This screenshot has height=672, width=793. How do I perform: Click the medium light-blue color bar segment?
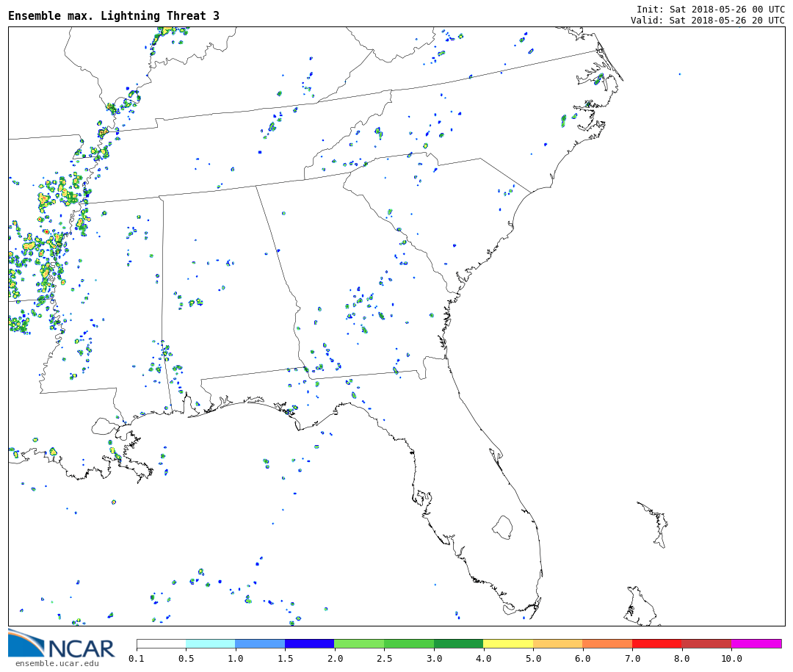(260, 643)
